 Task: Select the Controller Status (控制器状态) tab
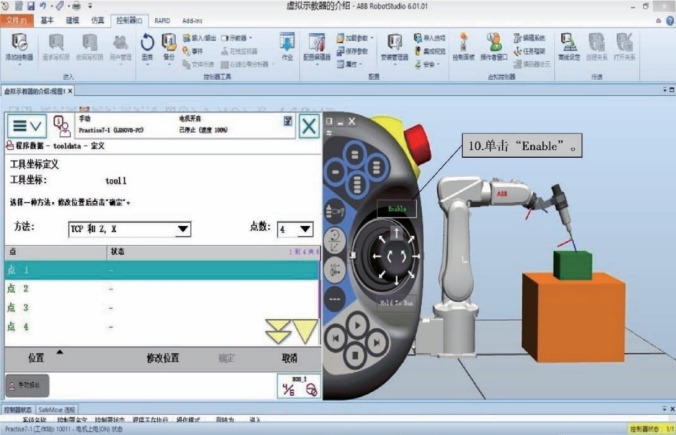pyautogui.click(x=18, y=410)
